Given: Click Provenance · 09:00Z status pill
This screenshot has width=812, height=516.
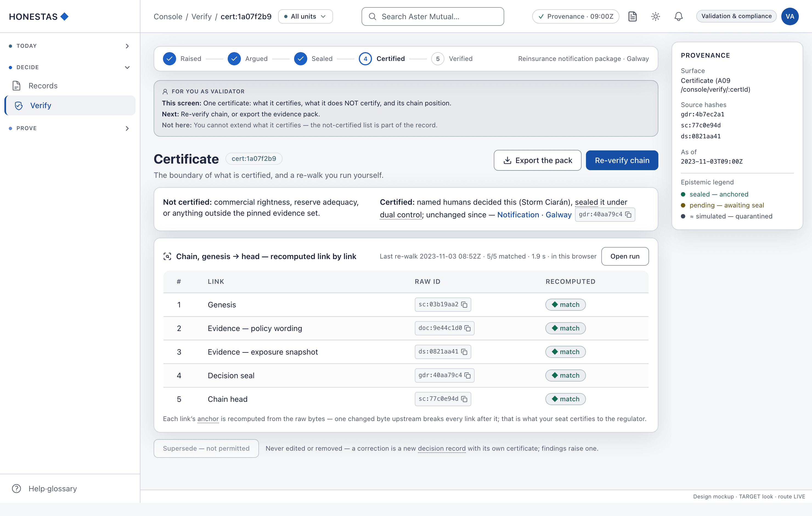Looking at the screenshot, I should pos(575,16).
